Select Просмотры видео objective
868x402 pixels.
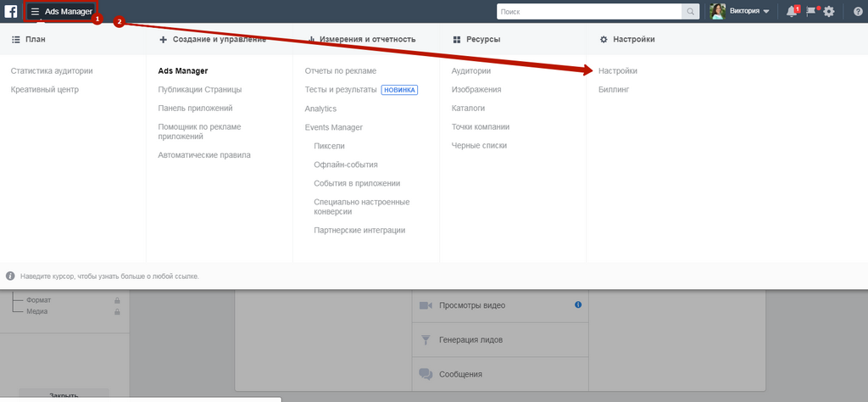[x=500, y=305]
